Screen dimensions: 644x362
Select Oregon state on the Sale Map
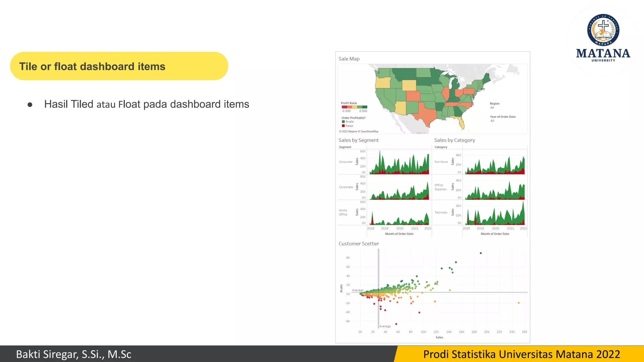click(383, 83)
